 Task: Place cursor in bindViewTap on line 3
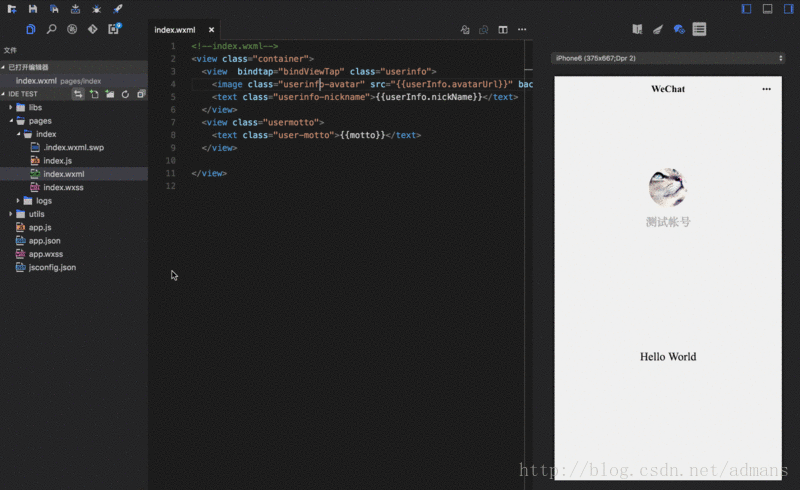tap(311, 71)
